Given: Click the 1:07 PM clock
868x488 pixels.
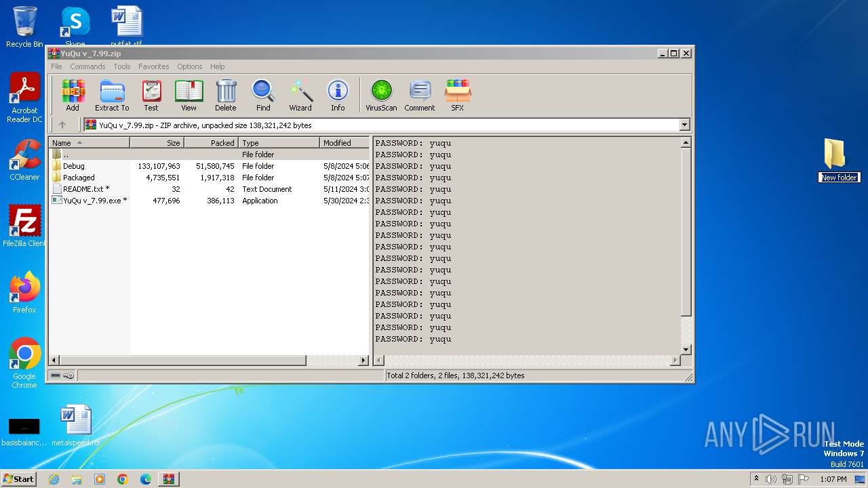Looking at the screenshot, I should (x=833, y=479).
